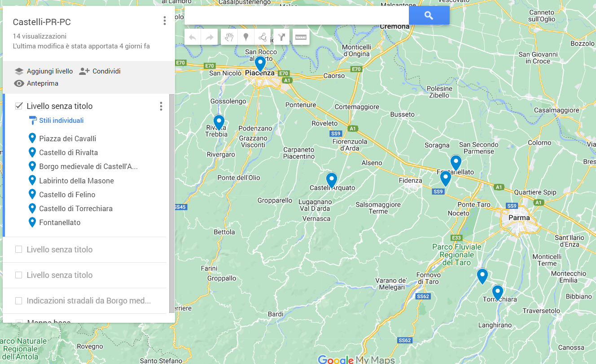Select the ruler measure tool
Screen dimensions: 596x364
[301, 37]
